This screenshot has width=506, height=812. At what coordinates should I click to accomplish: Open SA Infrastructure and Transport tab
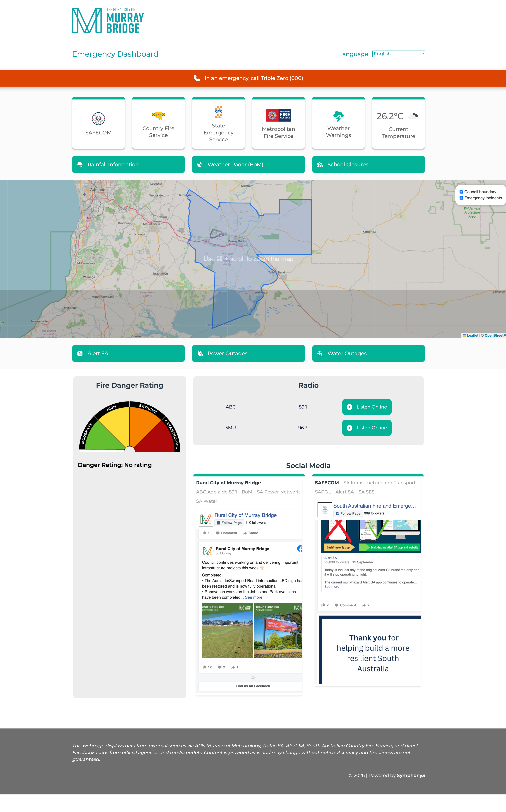[x=379, y=482]
